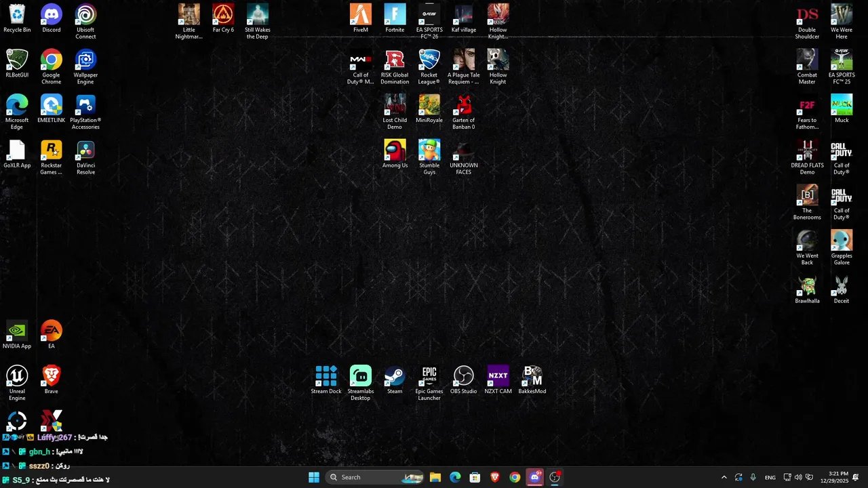Launch Brawlhalla from desktop
The height and width of the screenshot is (488, 868).
807,289
